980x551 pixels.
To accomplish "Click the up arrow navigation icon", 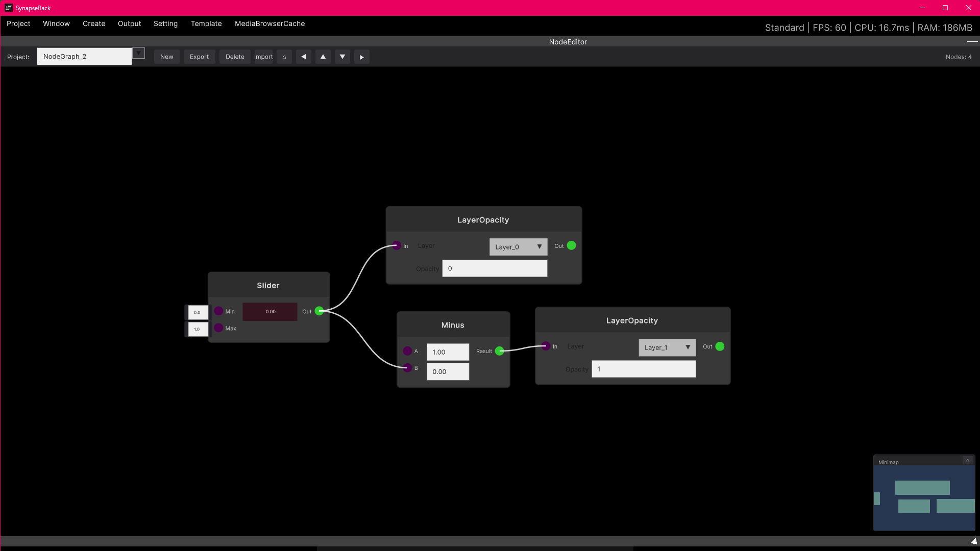I will pyautogui.click(x=323, y=57).
